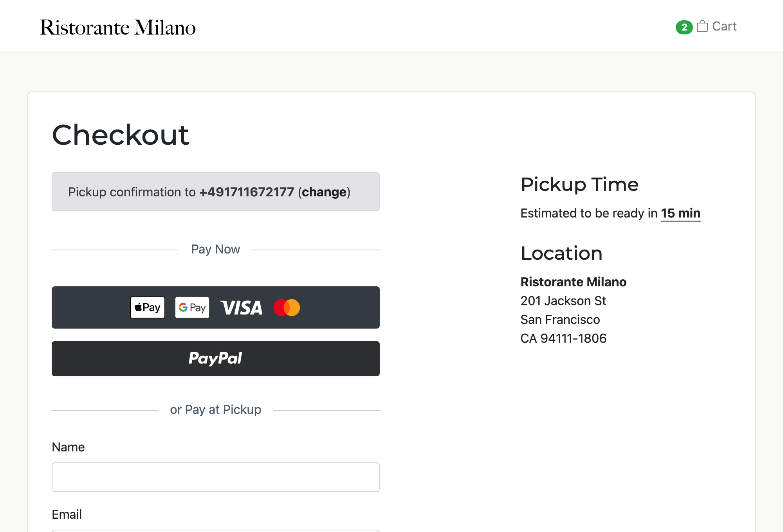Click the green cart count badge

(684, 27)
